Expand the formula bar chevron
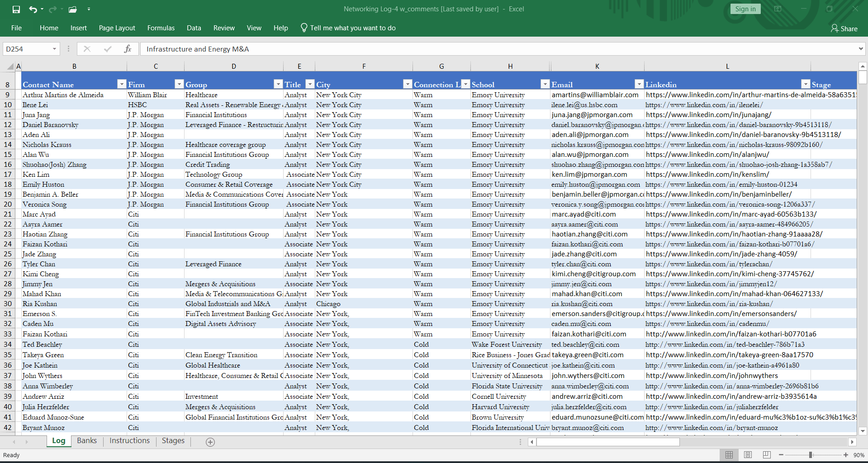868x463 pixels. pyautogui.click(x=861, y=49)
